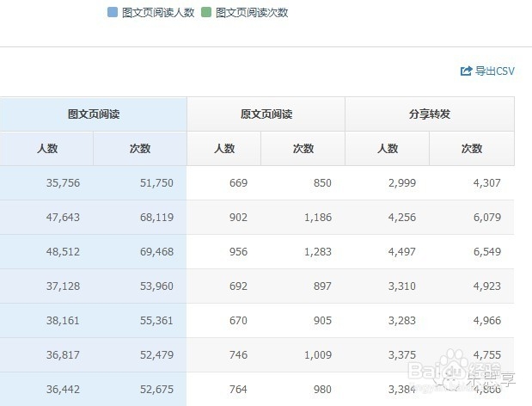Click the cell value 37,128
Screen dimensions: 532x406
click(63, 286)
